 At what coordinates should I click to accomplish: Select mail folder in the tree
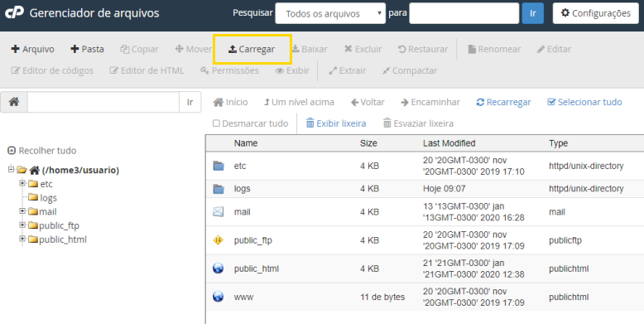[x=48, y=212]
